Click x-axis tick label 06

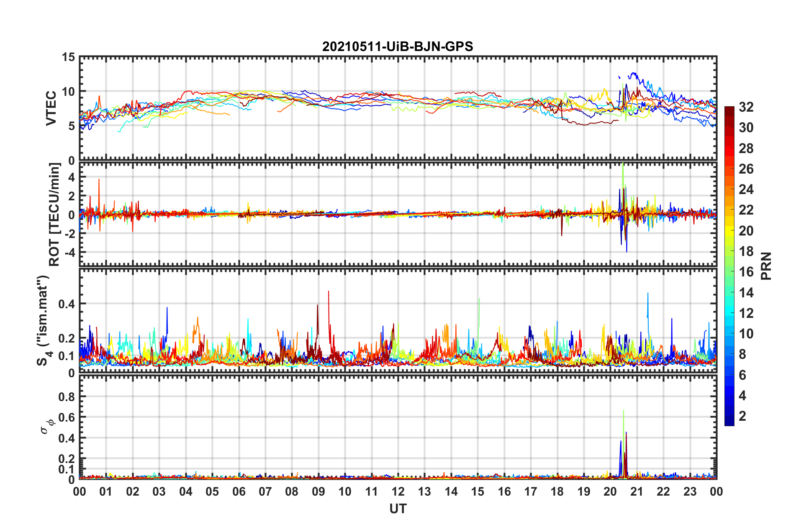[x=239, y=491]
